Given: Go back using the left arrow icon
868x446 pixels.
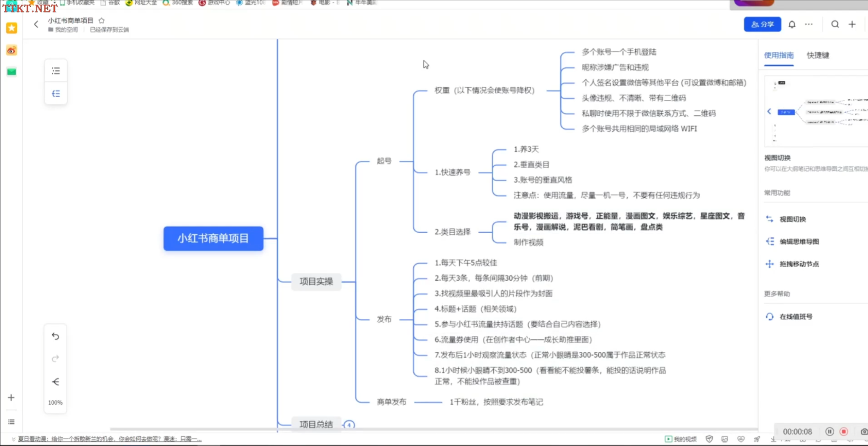Looking at the screenshot, I should 36,24.
